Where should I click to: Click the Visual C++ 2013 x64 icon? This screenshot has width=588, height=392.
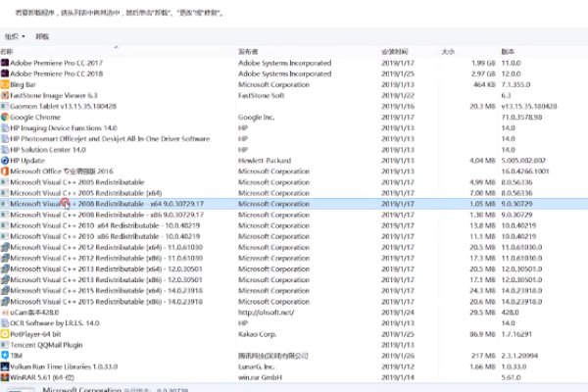pyautogui.click(x=5, y=269)
